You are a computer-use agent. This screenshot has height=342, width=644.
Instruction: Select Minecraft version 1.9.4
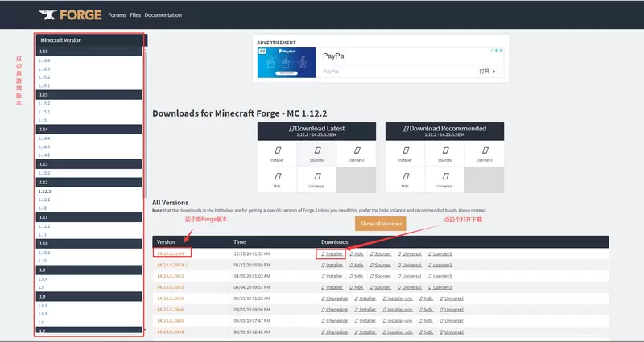(43, 279)
